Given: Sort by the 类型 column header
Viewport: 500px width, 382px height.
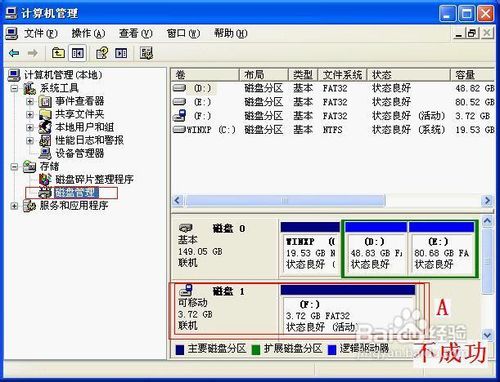Looking at the screenshot, I should (x=303, y=75).
